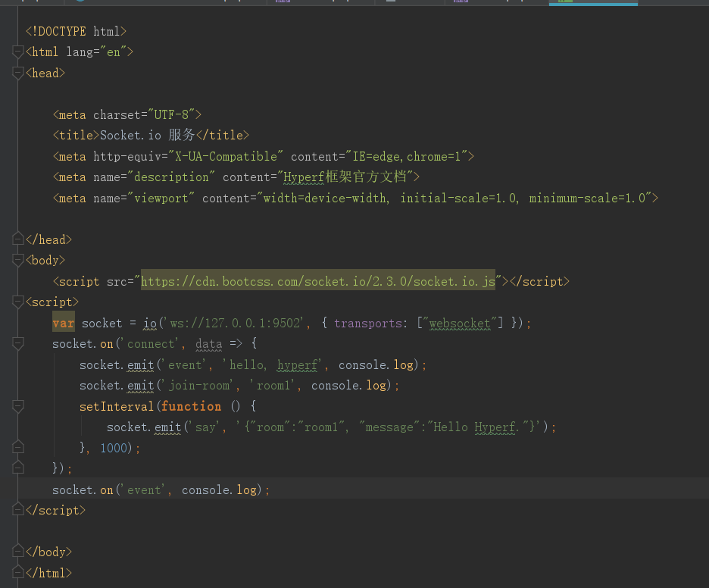Collapse the socket.on connect handler fold icon
The image size is (709, 588).
[x=17, y=343]
